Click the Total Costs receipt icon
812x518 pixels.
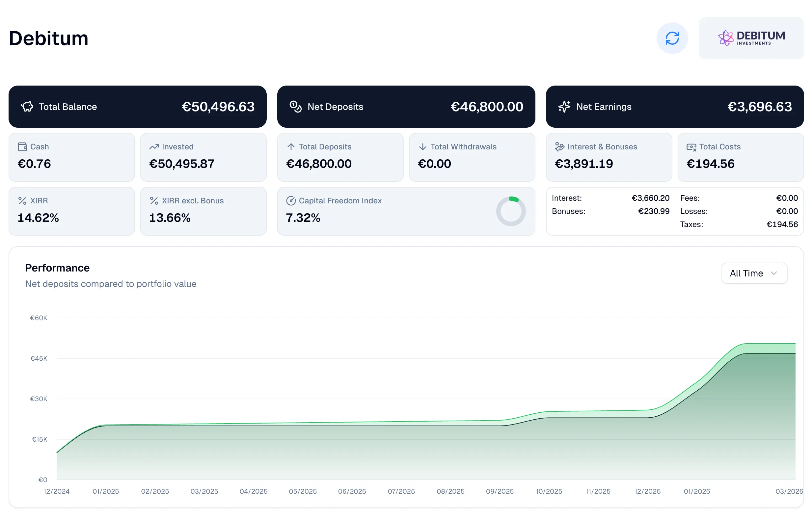tap(691, 146)
